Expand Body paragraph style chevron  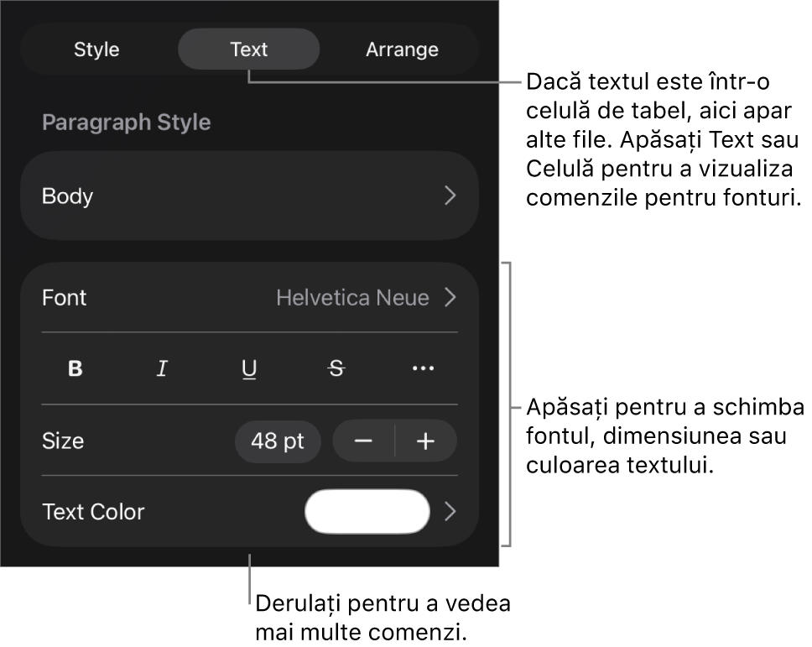point(450,196)
